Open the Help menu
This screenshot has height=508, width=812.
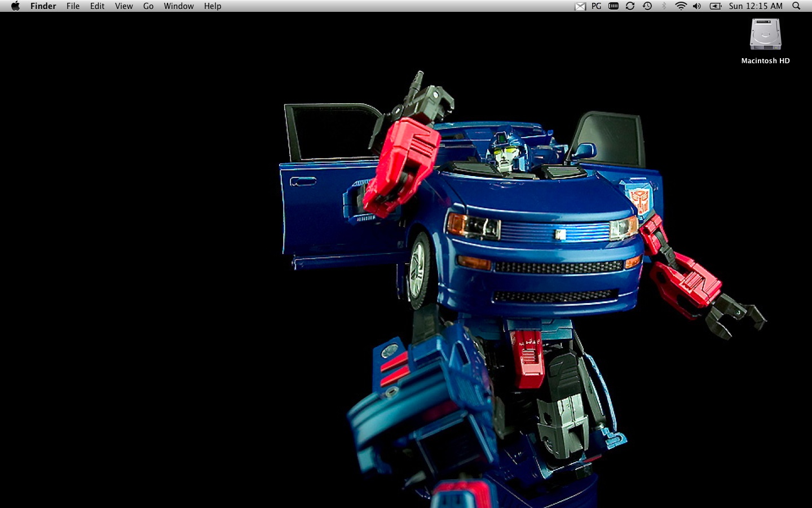pyautogui.click(x=213, y=6)
